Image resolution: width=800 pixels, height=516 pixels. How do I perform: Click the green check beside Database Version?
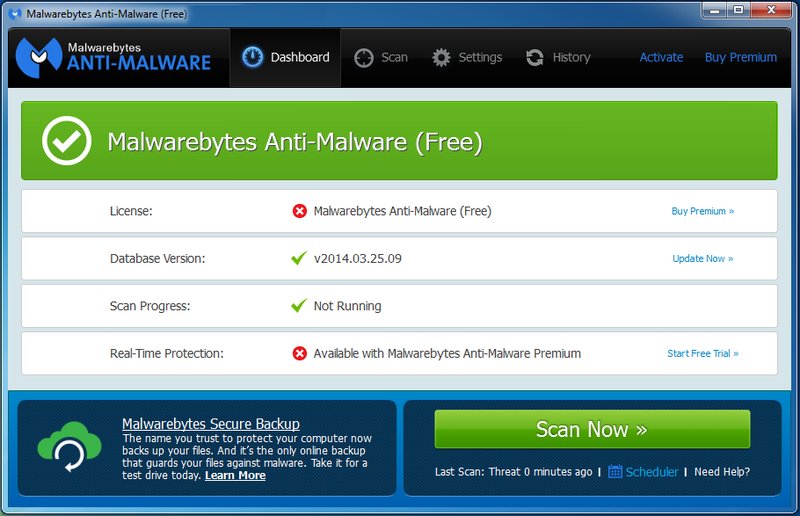tap(298, 258)
